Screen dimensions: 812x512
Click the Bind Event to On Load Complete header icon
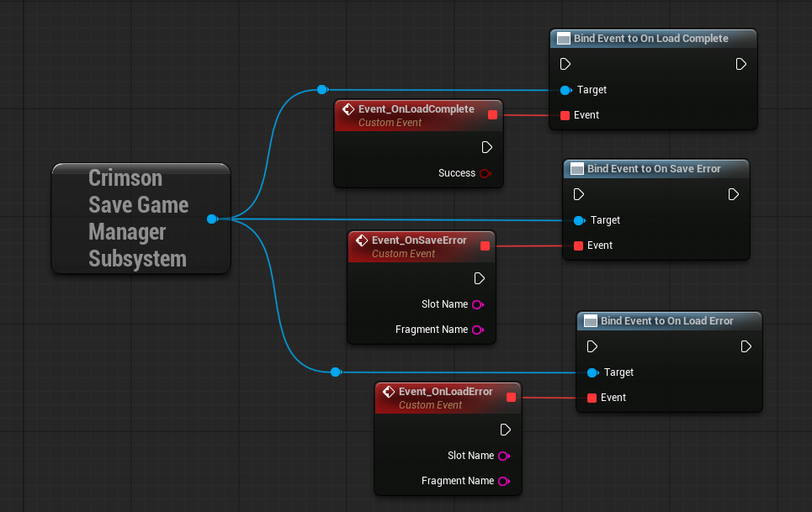(564, 39)
